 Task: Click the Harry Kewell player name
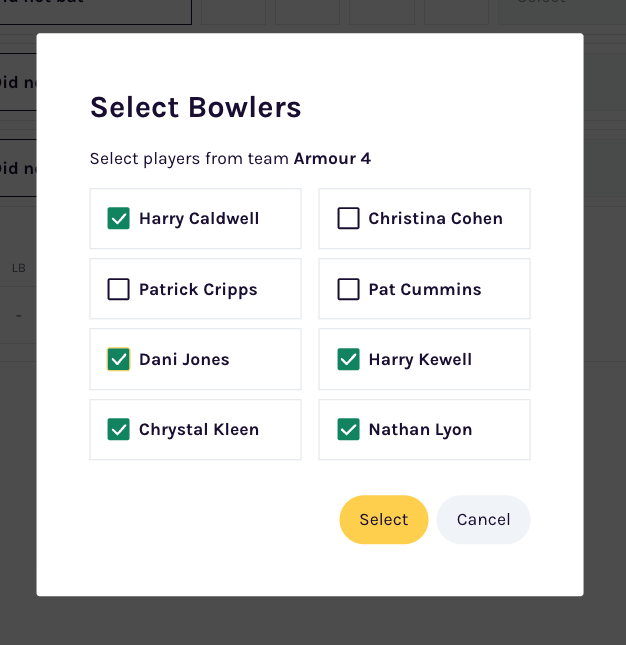coord(420,360)
